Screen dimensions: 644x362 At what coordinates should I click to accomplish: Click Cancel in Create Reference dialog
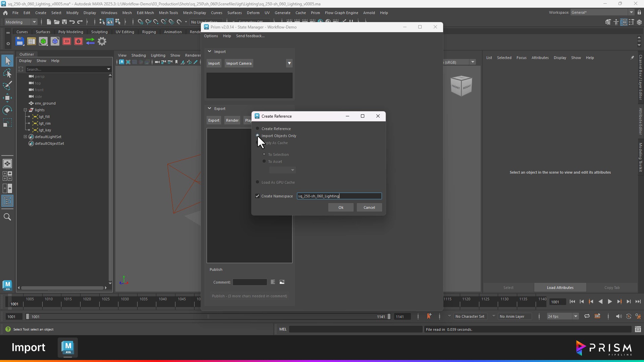coord(369,207)
